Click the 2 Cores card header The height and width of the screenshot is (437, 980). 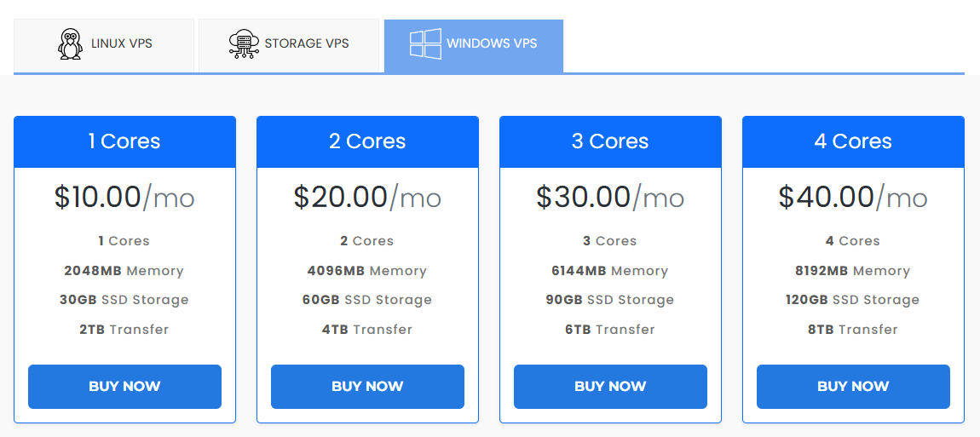pos(367,141)
